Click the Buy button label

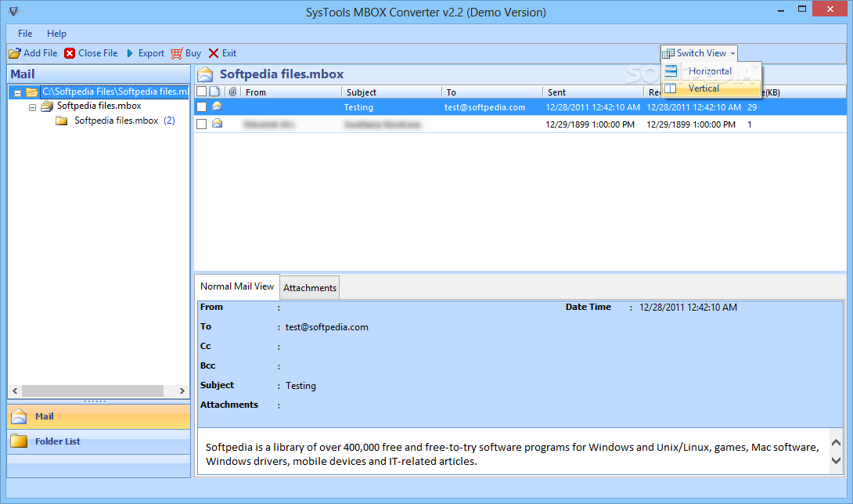[x=193, y=53]
